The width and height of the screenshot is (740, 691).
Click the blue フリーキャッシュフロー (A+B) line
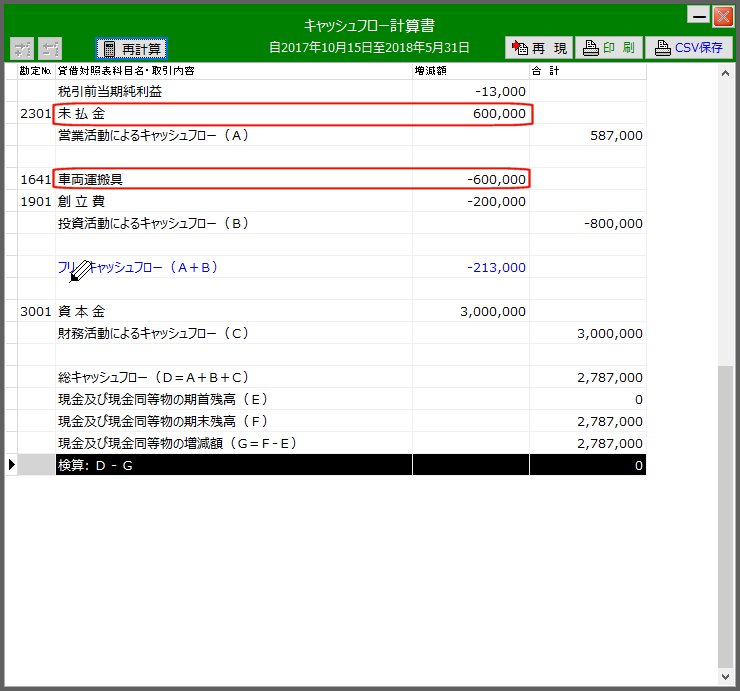[139, 267]
